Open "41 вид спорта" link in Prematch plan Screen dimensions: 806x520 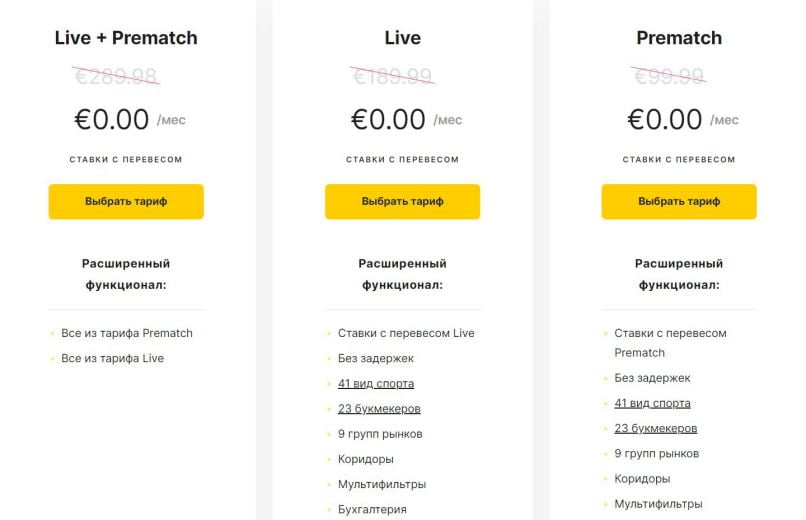click(x=652, y=403)
